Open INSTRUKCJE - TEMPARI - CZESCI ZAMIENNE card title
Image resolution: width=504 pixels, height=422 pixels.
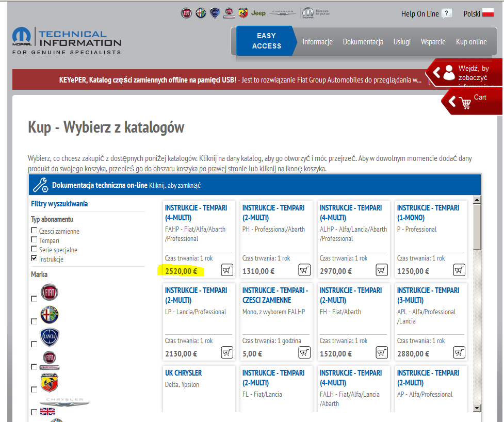275,295
